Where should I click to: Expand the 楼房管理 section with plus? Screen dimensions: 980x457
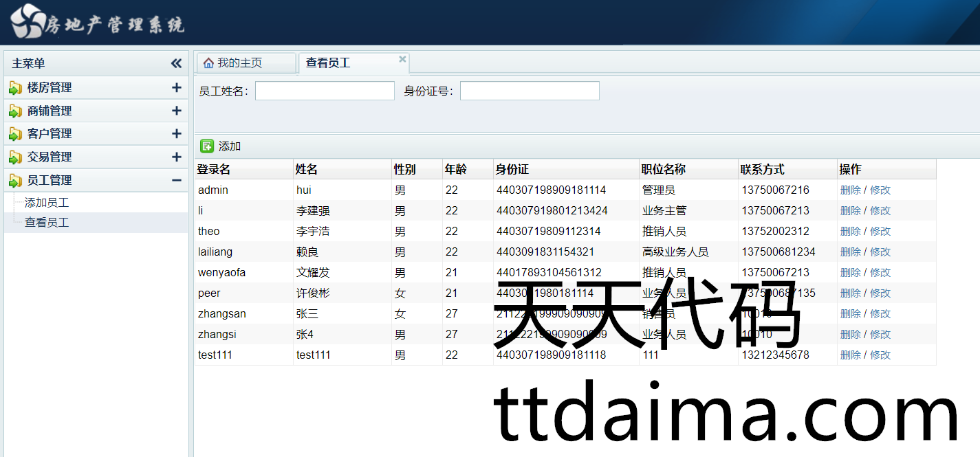pyautogui.click(x=176, y=88)
